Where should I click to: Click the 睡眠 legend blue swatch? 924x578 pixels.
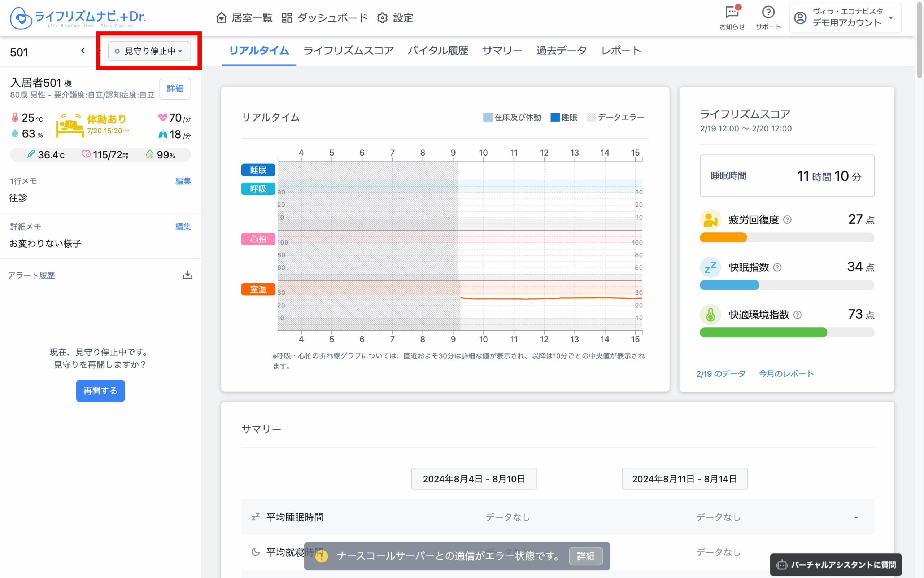(x=555, y=117)
